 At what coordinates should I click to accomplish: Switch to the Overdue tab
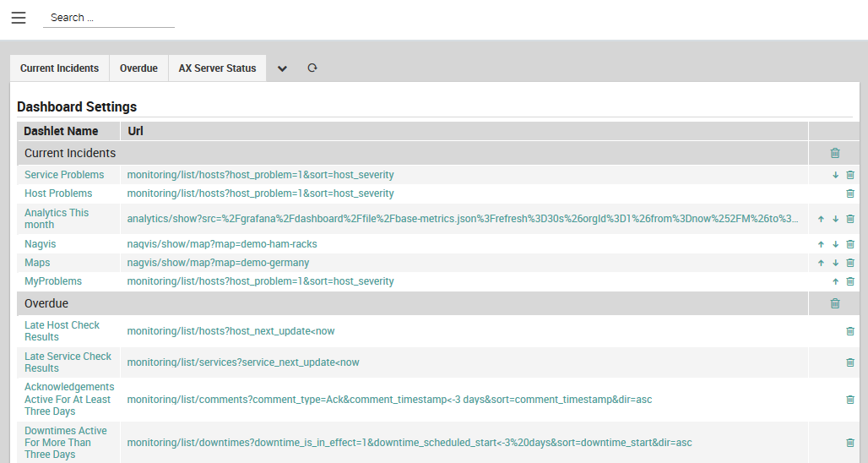point(138,68)
